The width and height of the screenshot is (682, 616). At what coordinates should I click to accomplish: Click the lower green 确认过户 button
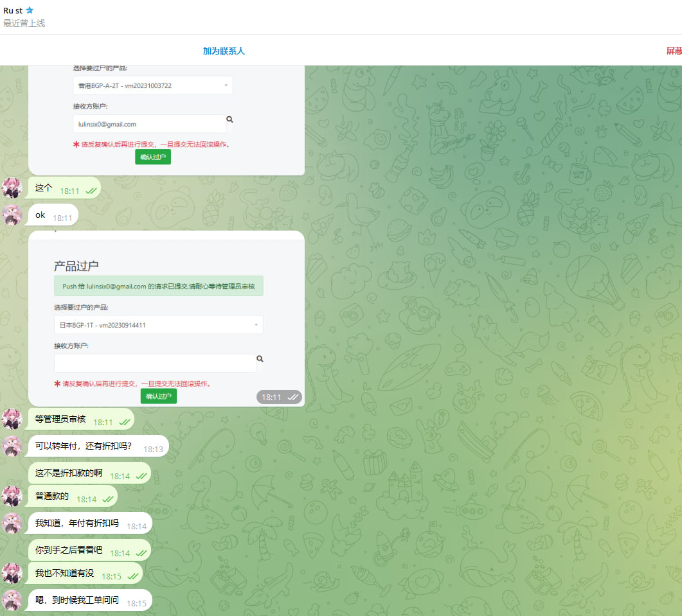click(158, 396)
